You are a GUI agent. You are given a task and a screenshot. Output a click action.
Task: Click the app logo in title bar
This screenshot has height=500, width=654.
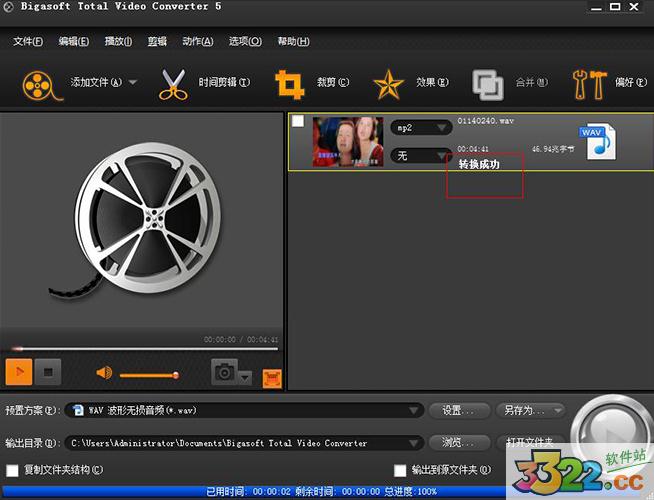pyautogui.click(x=8, y=7)
